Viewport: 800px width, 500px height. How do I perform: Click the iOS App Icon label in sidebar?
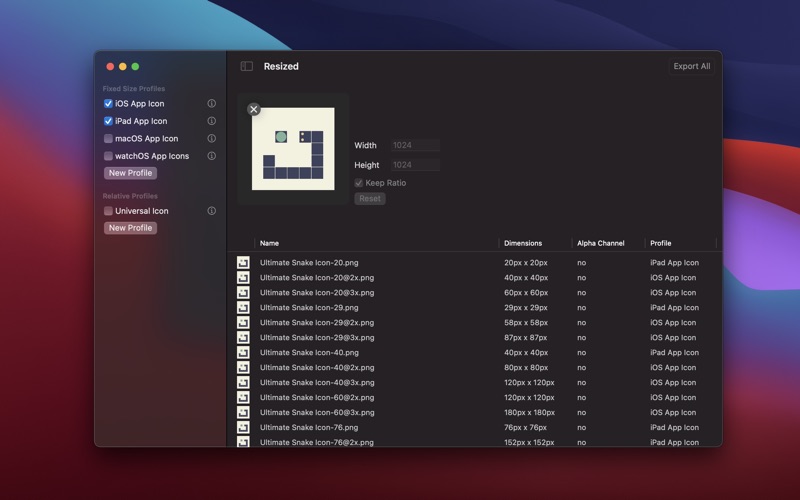(140, 104)
